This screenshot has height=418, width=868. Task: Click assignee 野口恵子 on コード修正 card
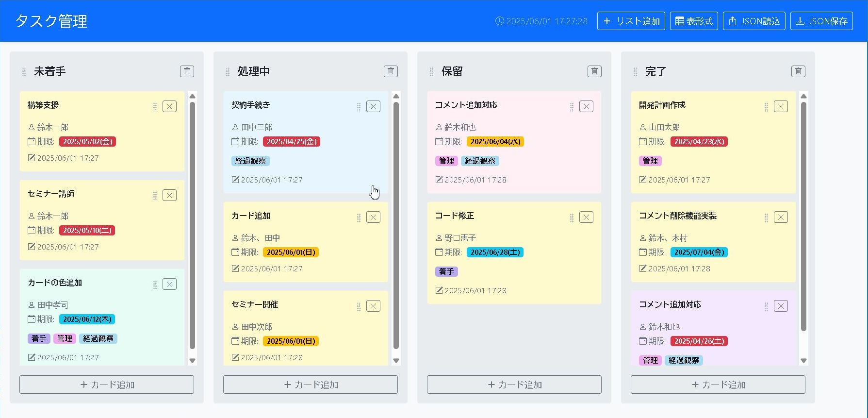(460, 238)
